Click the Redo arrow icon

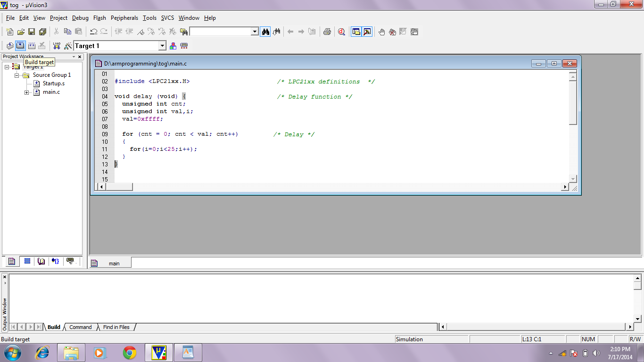[104, 32]
